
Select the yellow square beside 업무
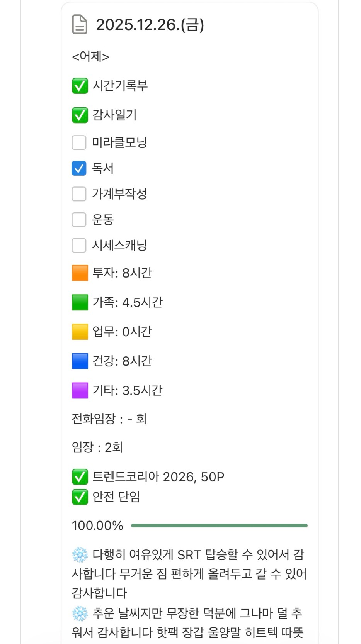click(x=80, y=332)
